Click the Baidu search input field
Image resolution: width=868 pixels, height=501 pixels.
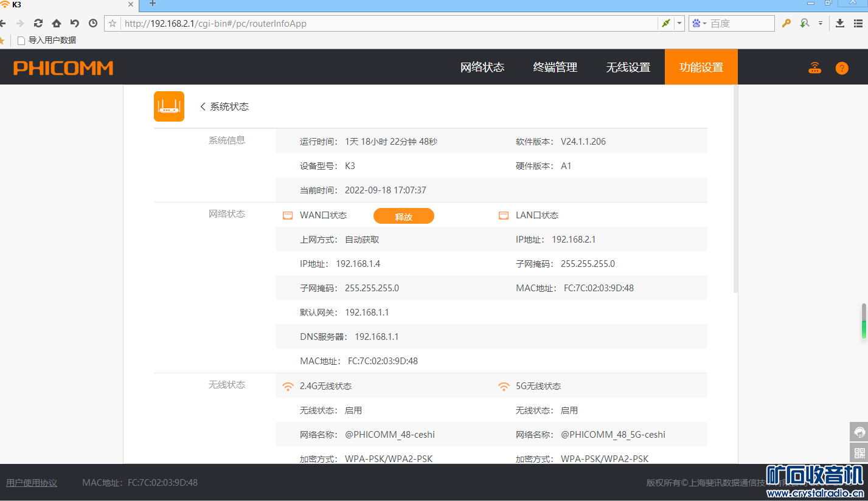[740, 23]
